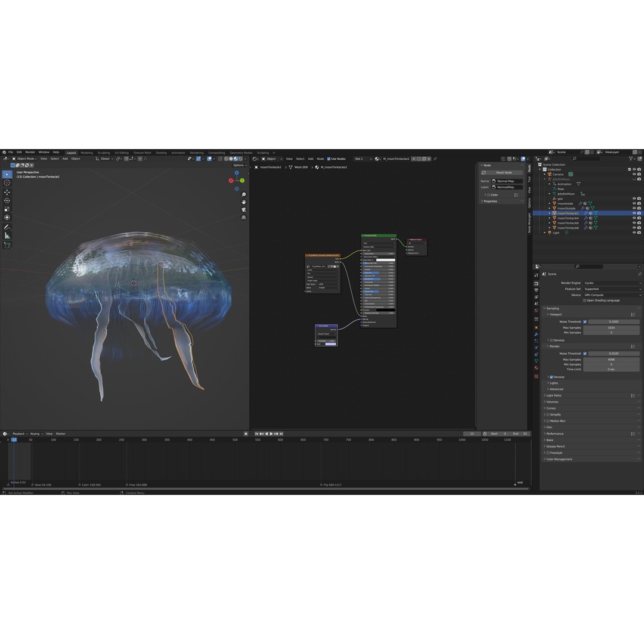Viewport: 644px width, 644px height.
Task: Open the File menu
Action: [x=11, y=153]
